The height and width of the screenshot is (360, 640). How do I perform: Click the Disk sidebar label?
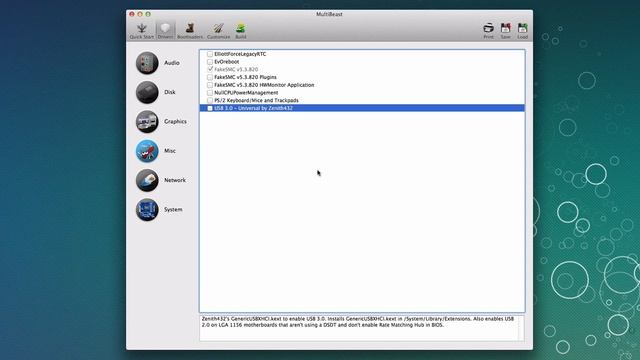tap(170, 92)
